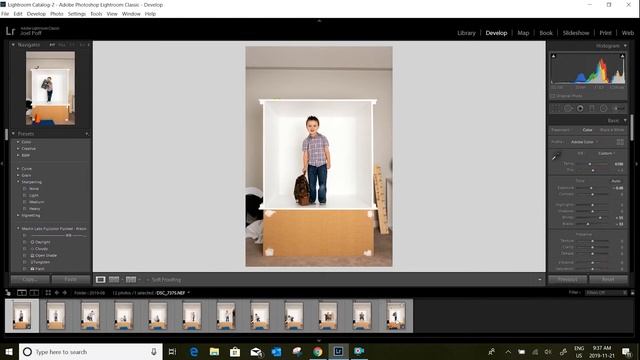
Task: Select the Graduated Filter tool
Action: (x=592, y=109)
